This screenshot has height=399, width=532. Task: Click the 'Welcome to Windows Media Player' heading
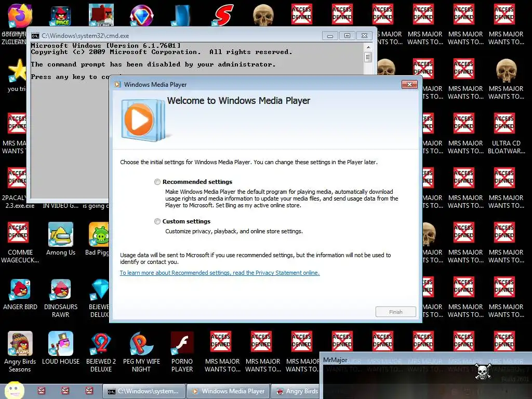(238, 101)
